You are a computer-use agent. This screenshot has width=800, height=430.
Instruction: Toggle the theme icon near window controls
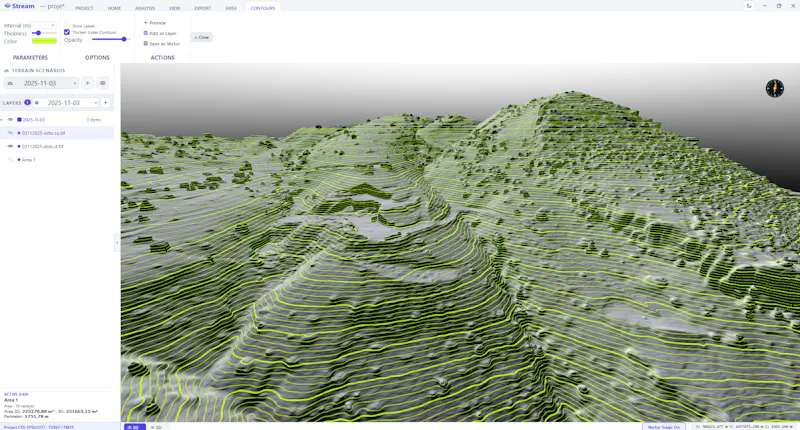(x=749, y=6)
